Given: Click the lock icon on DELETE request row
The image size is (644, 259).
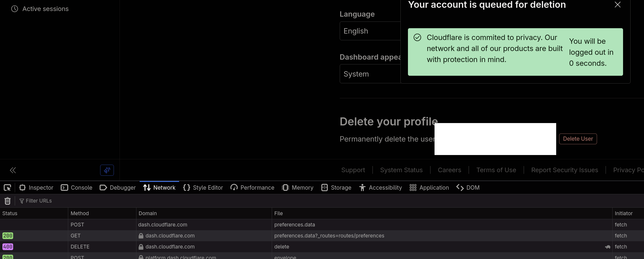Looking at the screenshot, I should pyautogui.click(x=141, y=247).
